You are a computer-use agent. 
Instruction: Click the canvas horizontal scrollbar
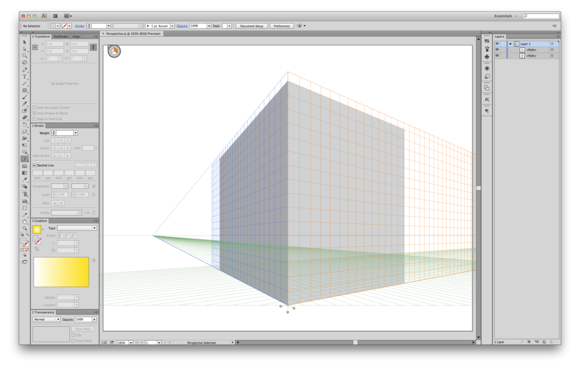tap(355, 342)
